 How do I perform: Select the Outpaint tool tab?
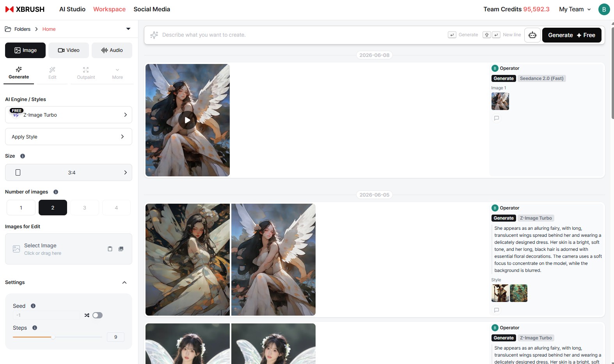[x=86, y=73]
